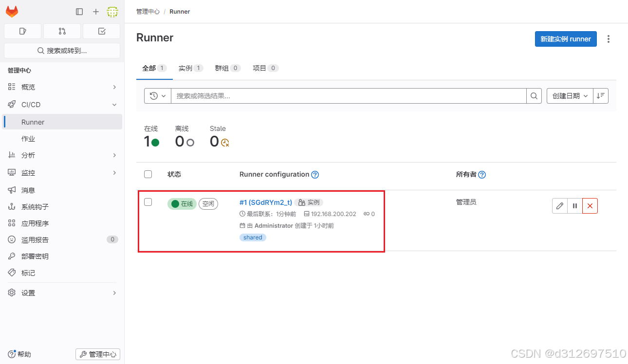
Task: Open Runner in the sidebar
Action: [62, 122]
